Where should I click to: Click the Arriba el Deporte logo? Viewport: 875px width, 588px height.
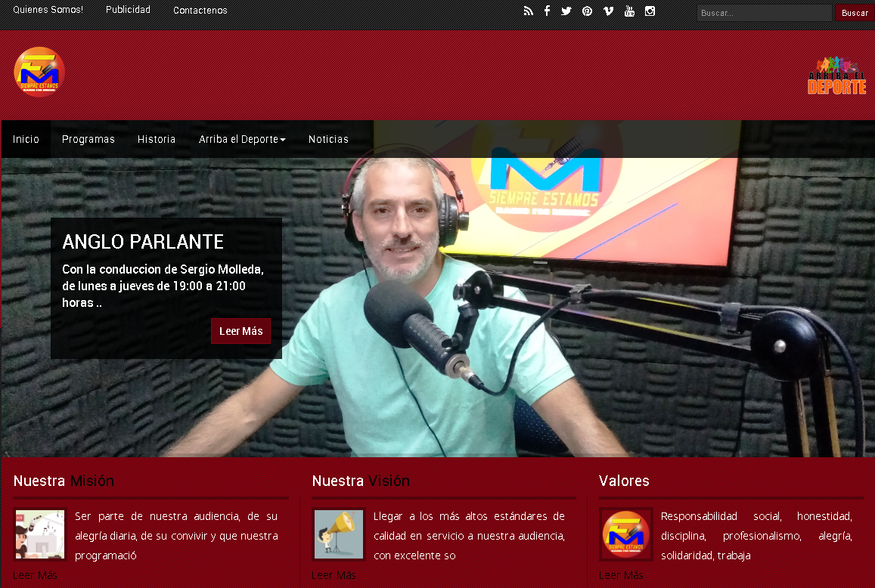(836, 76)
